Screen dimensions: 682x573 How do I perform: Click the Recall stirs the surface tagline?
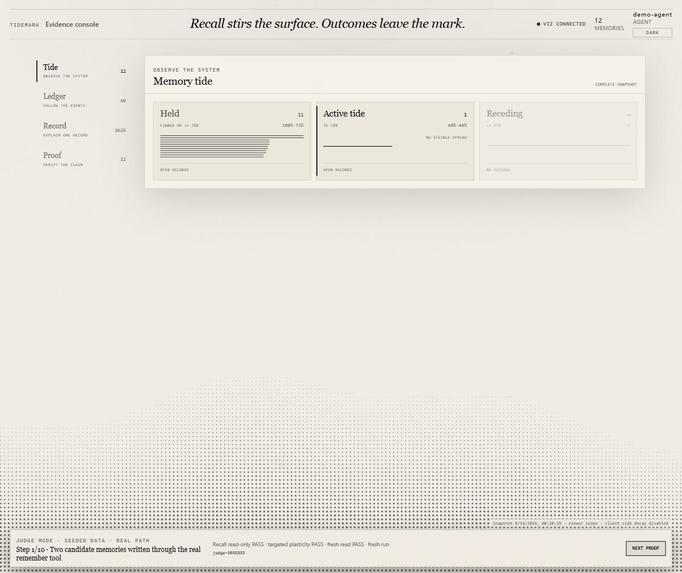(328, 23)
